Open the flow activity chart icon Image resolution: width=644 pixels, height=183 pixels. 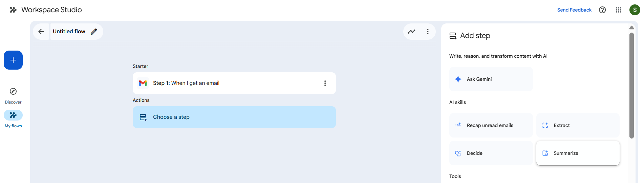(411, 32)
